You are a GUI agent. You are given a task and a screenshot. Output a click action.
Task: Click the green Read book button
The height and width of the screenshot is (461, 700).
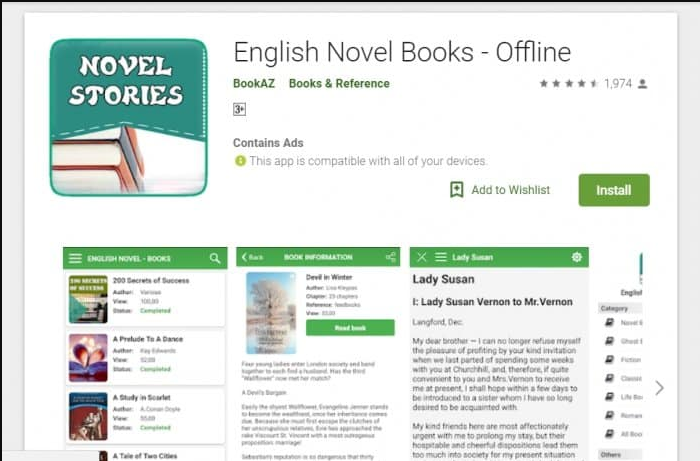tap(350, 328)
